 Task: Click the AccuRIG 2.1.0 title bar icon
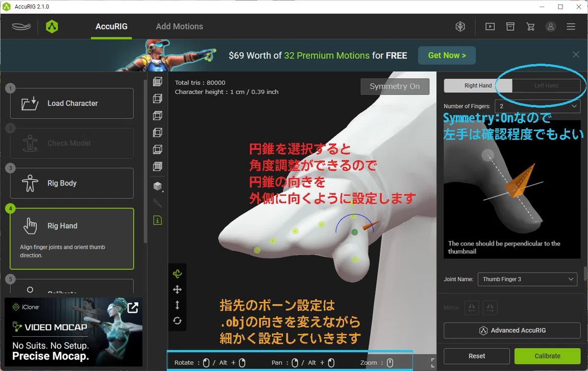point(6,7)
